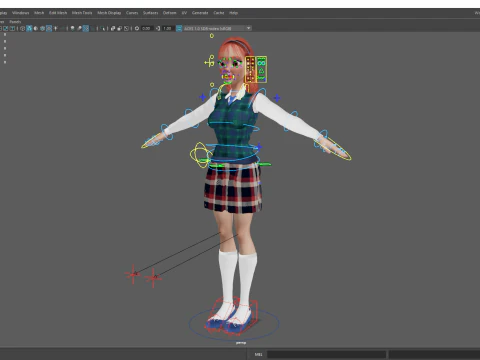Image resolution: width=480 pixels, height=360 pixels.
Task: Expand the view transform dropdown arrow
Action: coord(248,28)
